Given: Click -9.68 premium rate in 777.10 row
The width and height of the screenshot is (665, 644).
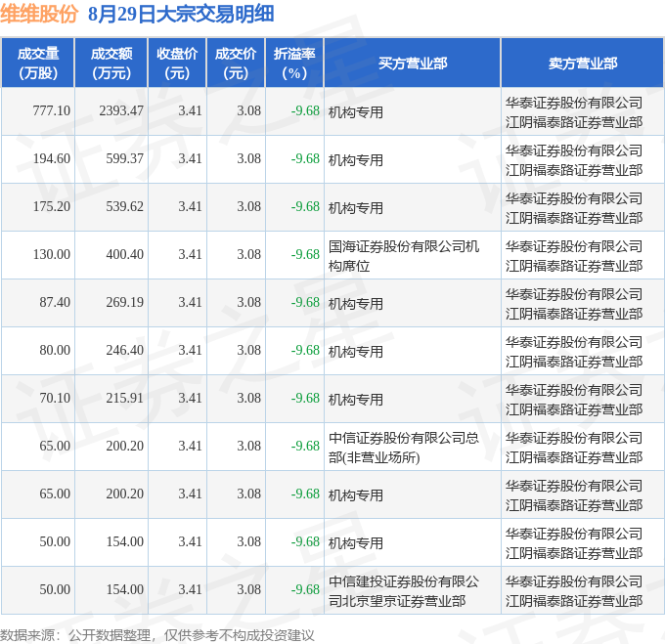Looking at the screenshot, I should point(305,111).
